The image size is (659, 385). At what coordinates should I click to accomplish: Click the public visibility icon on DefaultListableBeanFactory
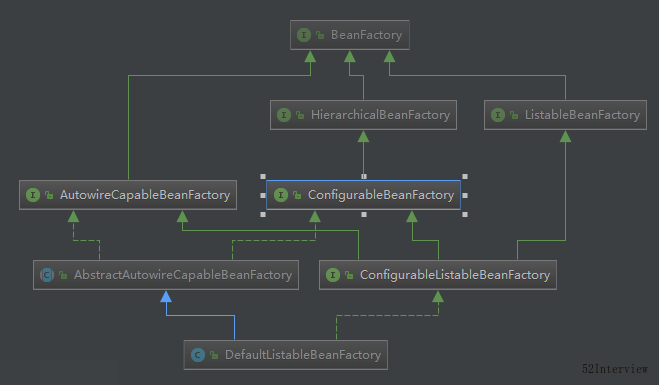click(214, 356)
